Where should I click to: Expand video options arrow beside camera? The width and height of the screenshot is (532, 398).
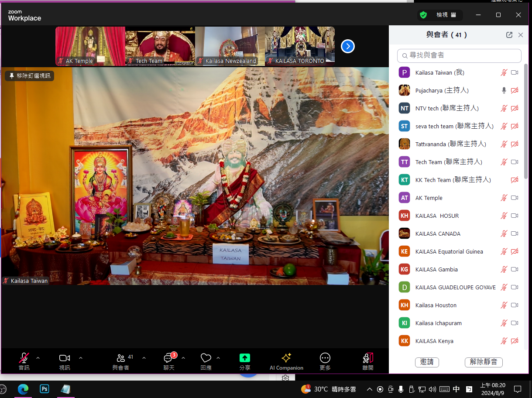81,358
